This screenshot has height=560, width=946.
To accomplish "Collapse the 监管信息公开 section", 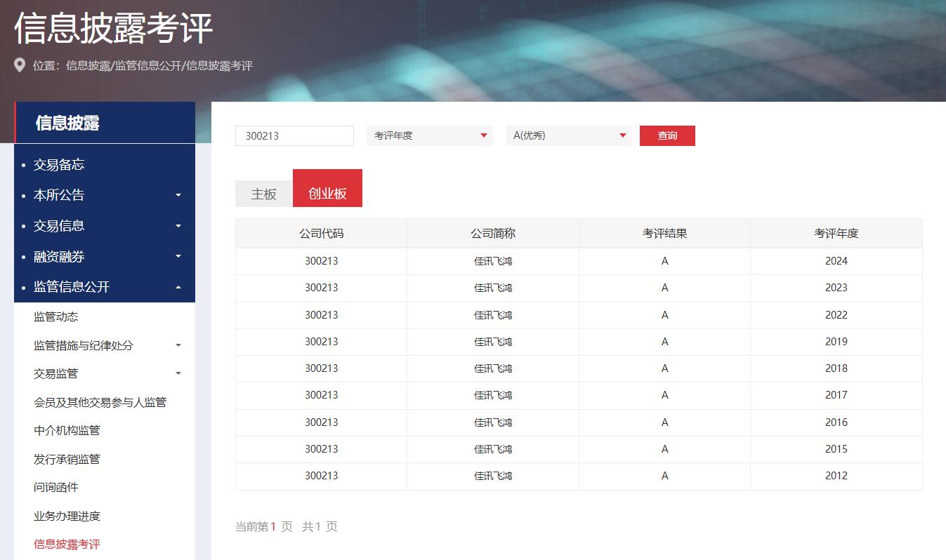I will tap(178, 287).
